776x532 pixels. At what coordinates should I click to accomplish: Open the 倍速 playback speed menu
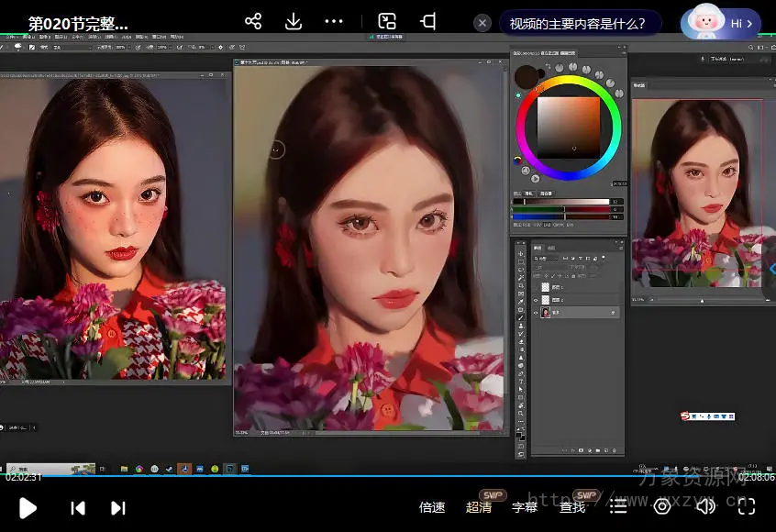pyautogui.click(x=432, y=507)
